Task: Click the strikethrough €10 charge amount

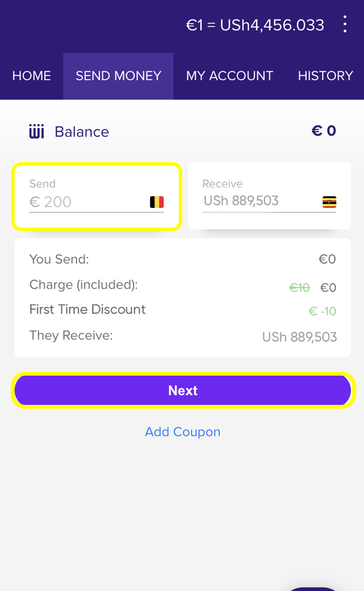Action: coord(299,288)
